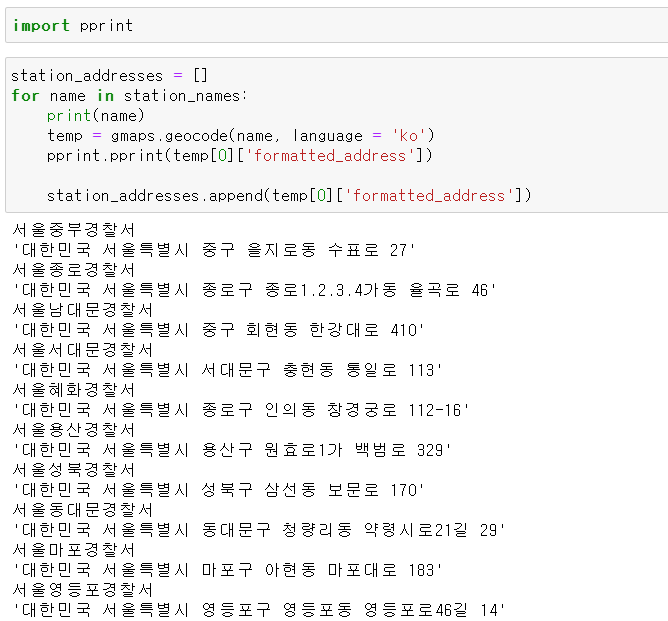Click output text '서울용산경찰서'
This screenshot has width=668, height=621.
click(74, 430)
